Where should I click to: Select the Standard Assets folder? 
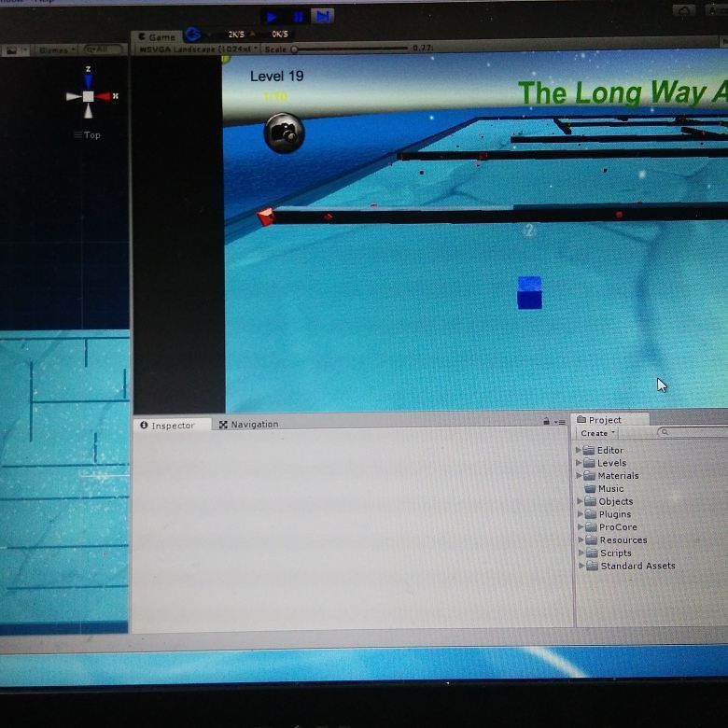631,566
